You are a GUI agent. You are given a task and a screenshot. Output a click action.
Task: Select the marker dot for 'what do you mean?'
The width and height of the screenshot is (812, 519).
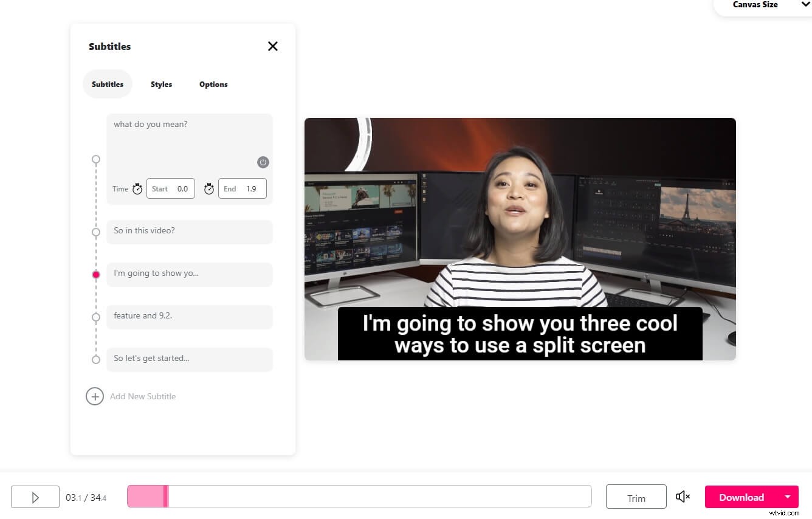95,160
